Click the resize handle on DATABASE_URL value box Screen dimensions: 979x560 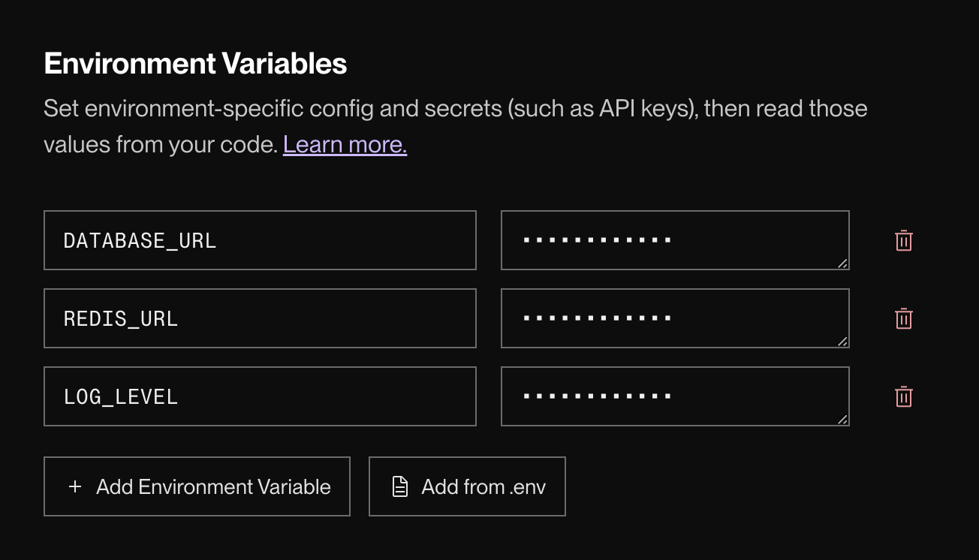click(x=844, y=263)
